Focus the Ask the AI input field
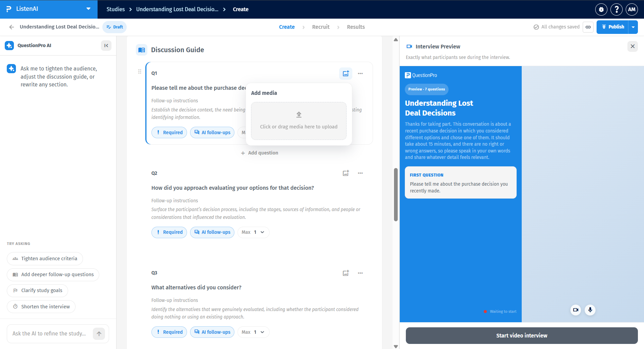Image resolution: width=644 pixels, height=349 pixels. 49,334
